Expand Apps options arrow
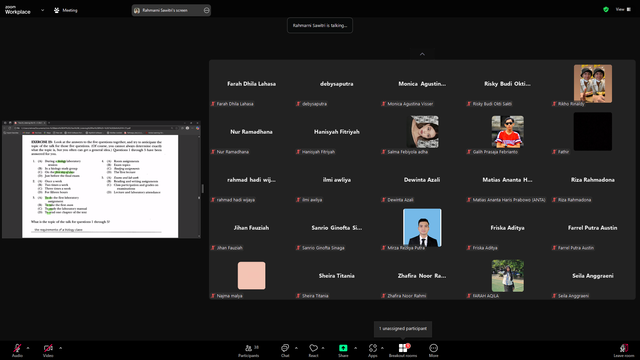 [382, 348]
